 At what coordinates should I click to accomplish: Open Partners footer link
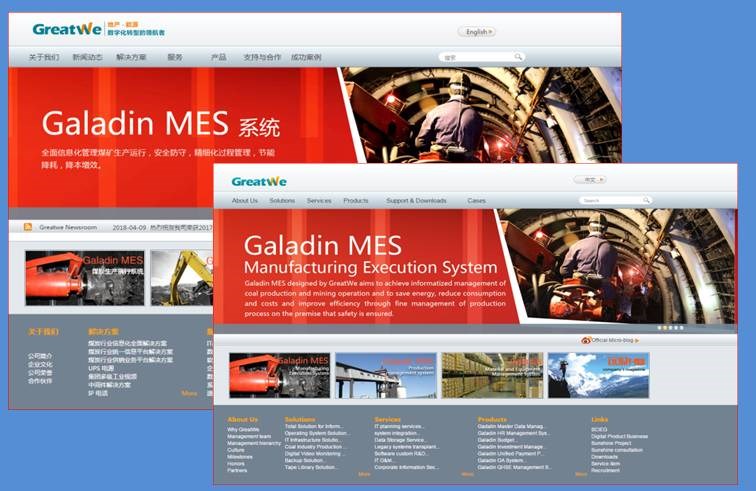tap(237, 470)
